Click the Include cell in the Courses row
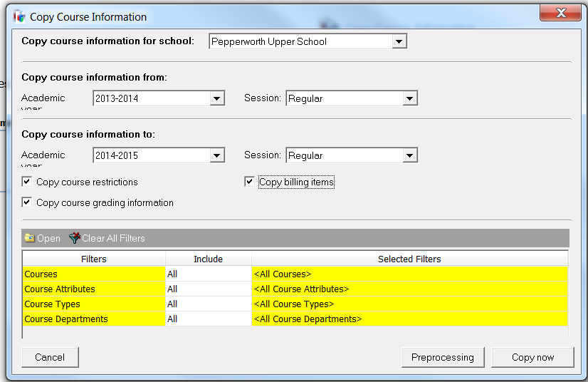 point(208,274)
